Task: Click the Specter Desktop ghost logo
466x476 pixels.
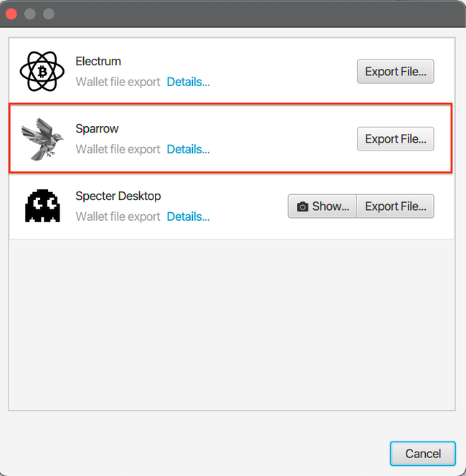Action: [42, 206]
